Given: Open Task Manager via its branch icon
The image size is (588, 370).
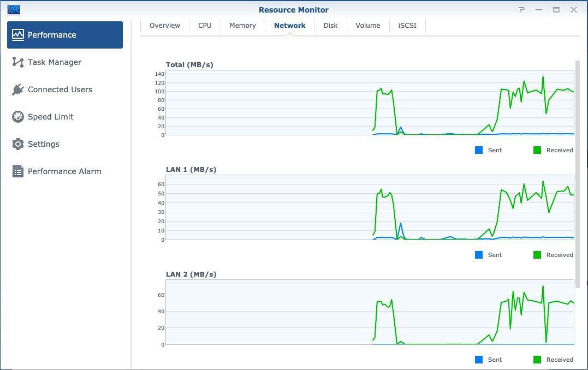Looking at the screenshot, I should point(17,62).
